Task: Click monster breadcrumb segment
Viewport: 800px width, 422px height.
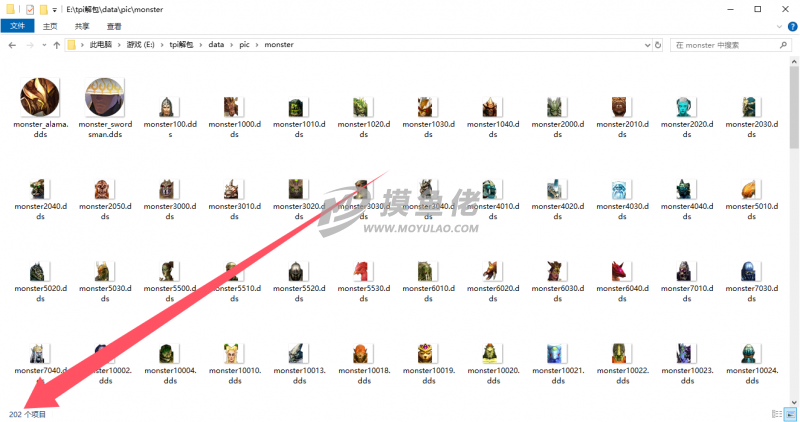Action: coord(279,45)
